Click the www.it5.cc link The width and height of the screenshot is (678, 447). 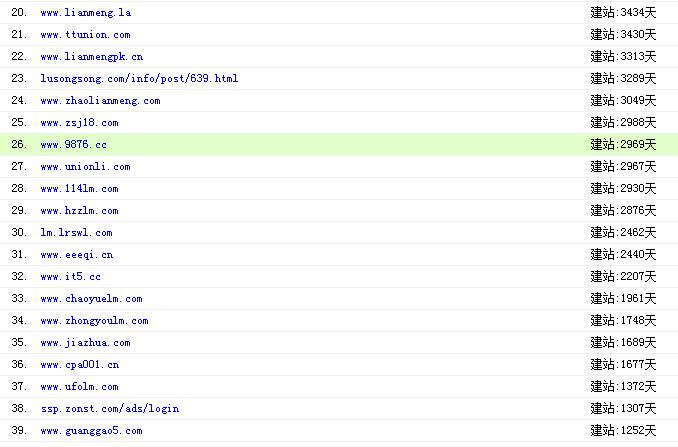70,277
